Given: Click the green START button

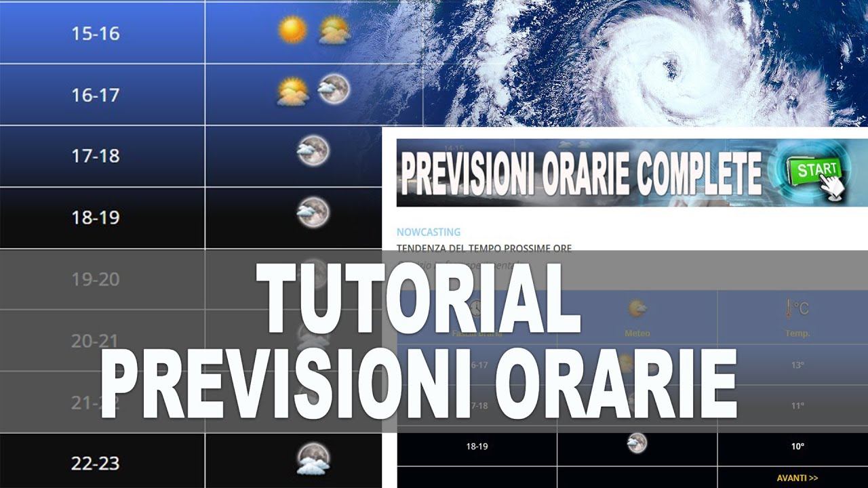Looking at the screenshot, I should click(x=813, y=171).
